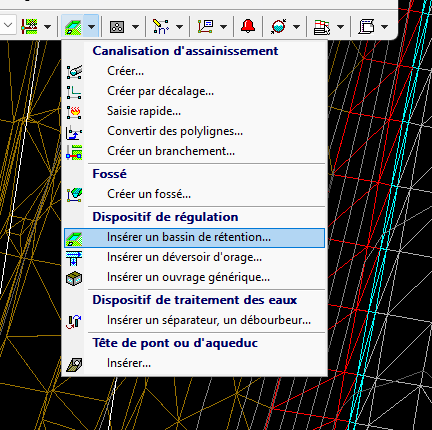Click the red circle catchment toolbar icon
Viewport: 432px width, 430px height.
[x=279, y=26]
